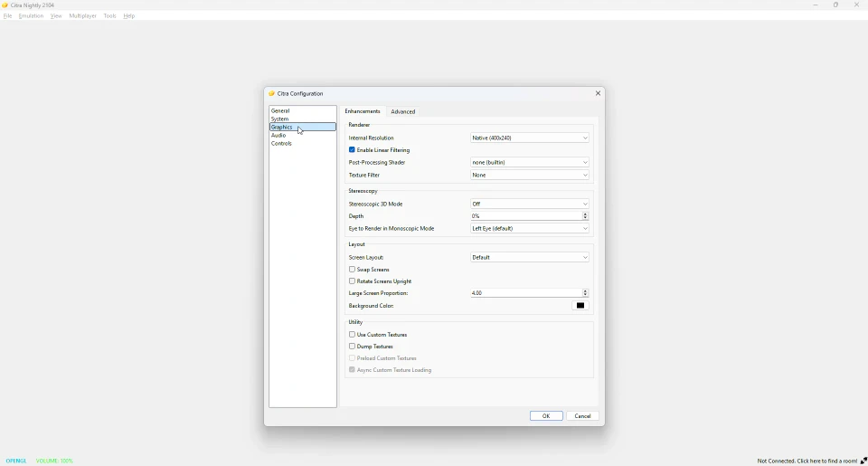Click the multiplayer connection status icon

pyautogui.click(x=863, y=461)
